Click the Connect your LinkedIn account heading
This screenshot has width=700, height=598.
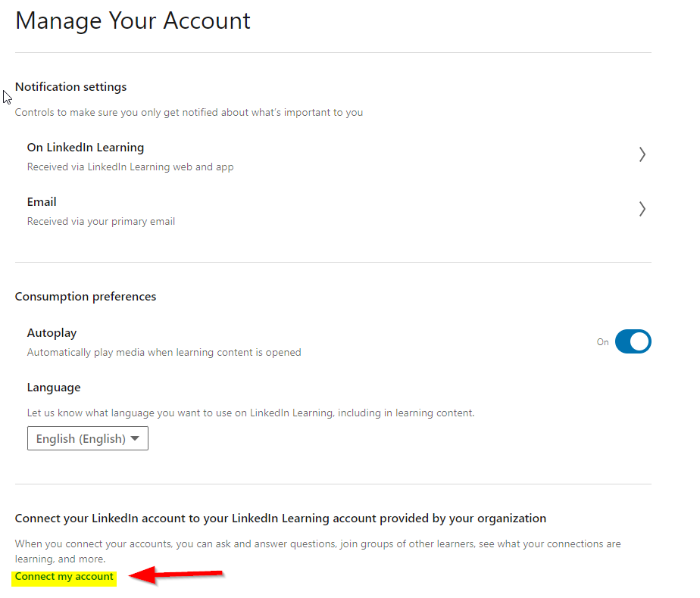pos(280,519)
